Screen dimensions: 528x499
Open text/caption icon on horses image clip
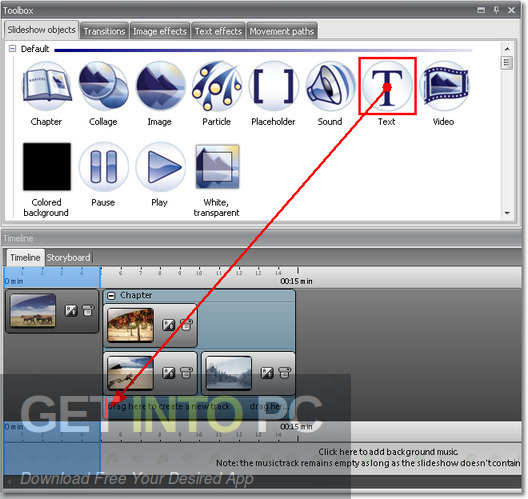88,310
